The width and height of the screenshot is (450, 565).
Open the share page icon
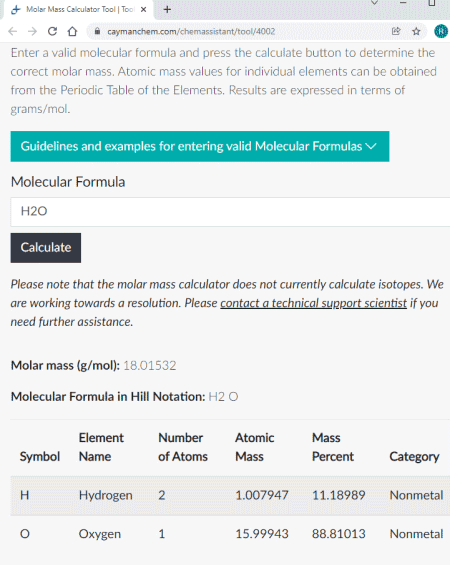[396, 31]
